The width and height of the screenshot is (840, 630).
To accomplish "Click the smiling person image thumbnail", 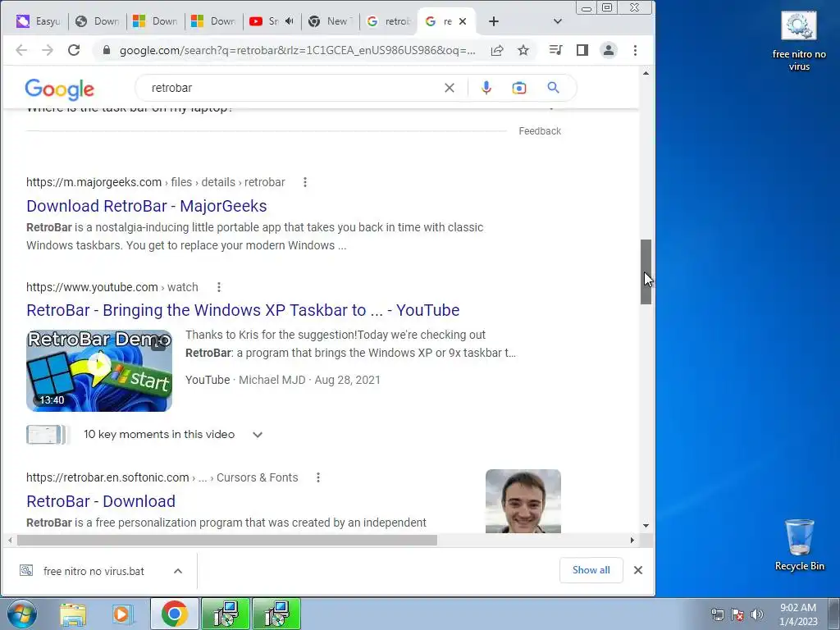I will tap(523, 501).
